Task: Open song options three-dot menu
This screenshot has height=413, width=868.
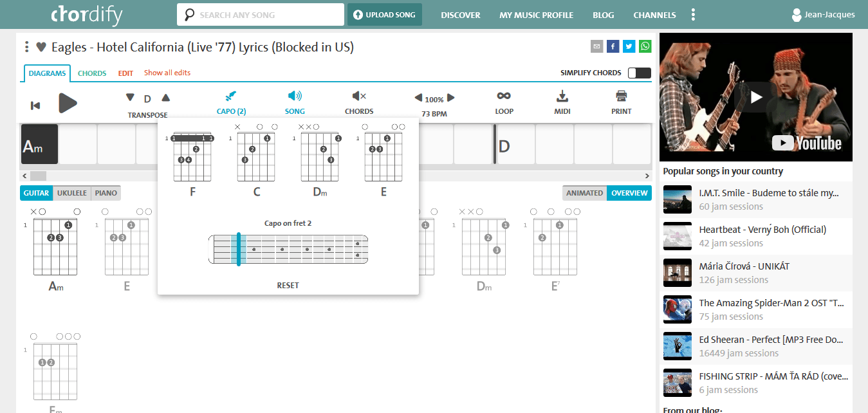Action: click(26, 47)
